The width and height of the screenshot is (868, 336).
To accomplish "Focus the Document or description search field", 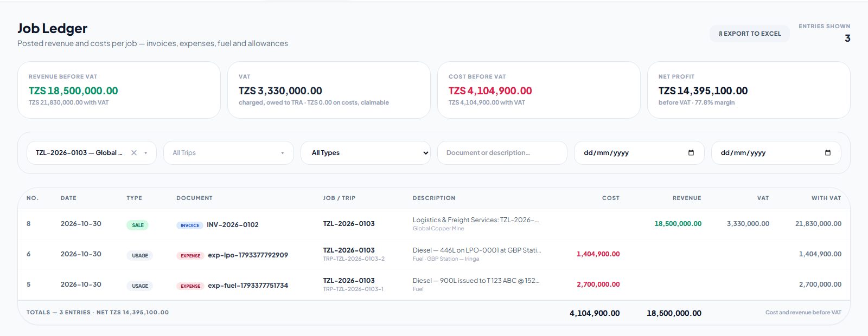I will pyautogui.click(x=502, y=153).
